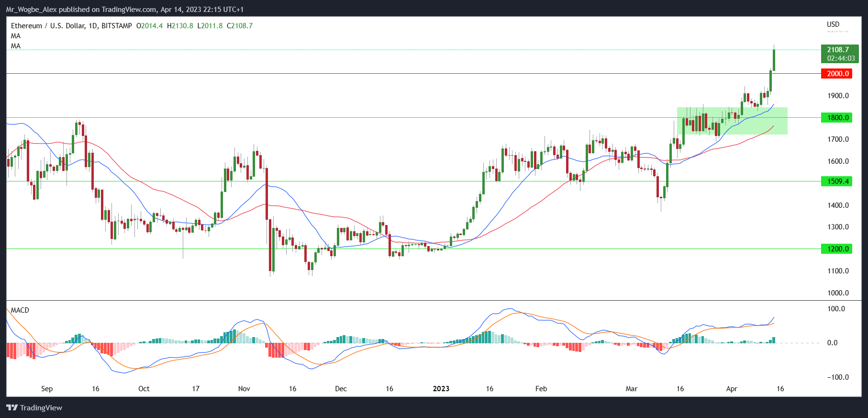Screen dimensions: 868x418
Task: Click the low value L2011.8
Action: coord(210,26)
